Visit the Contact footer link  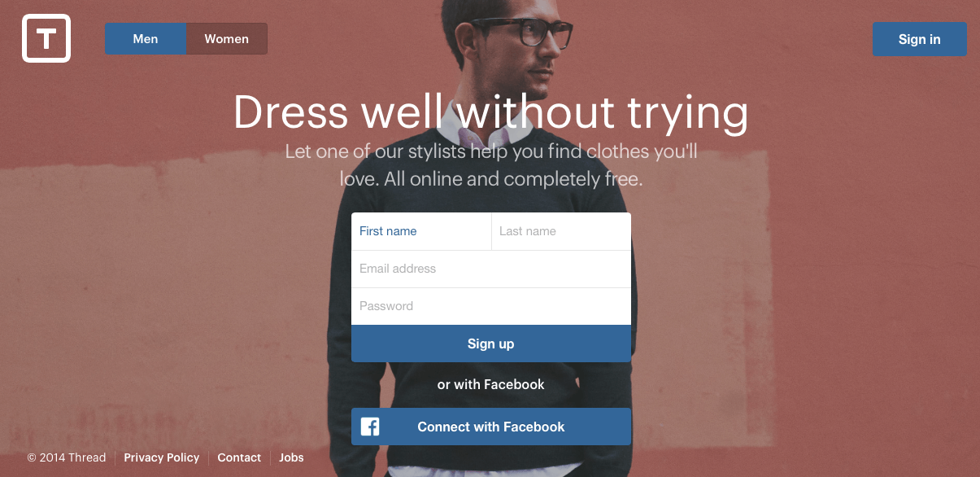[239, 457]
